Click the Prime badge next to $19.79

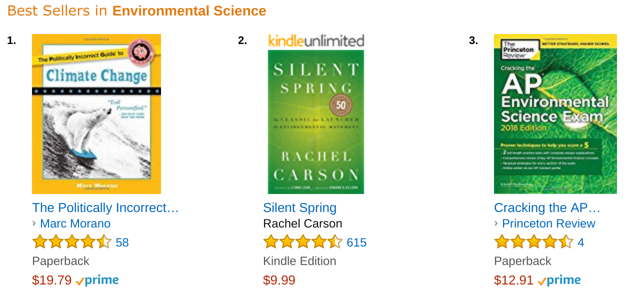97,280
